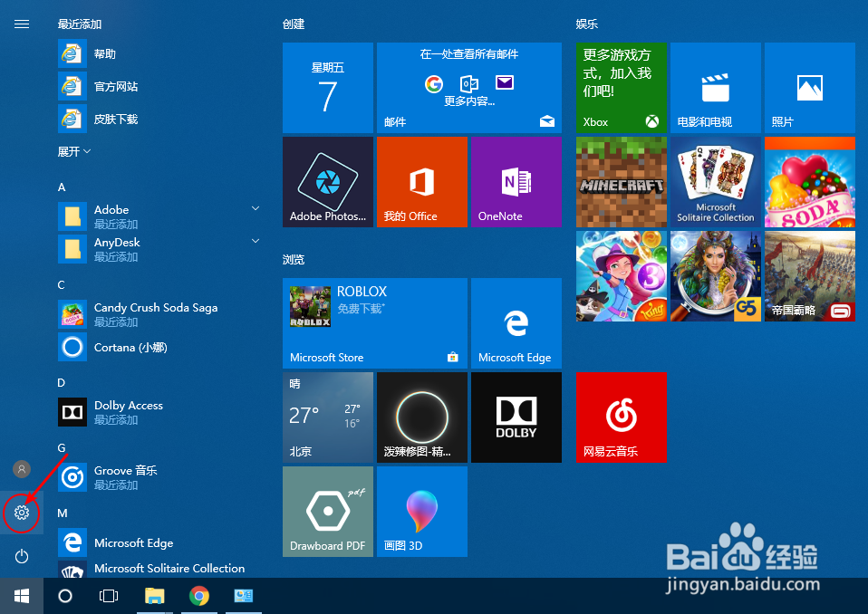Click the 浏览 group header

[x=294, y=259]
